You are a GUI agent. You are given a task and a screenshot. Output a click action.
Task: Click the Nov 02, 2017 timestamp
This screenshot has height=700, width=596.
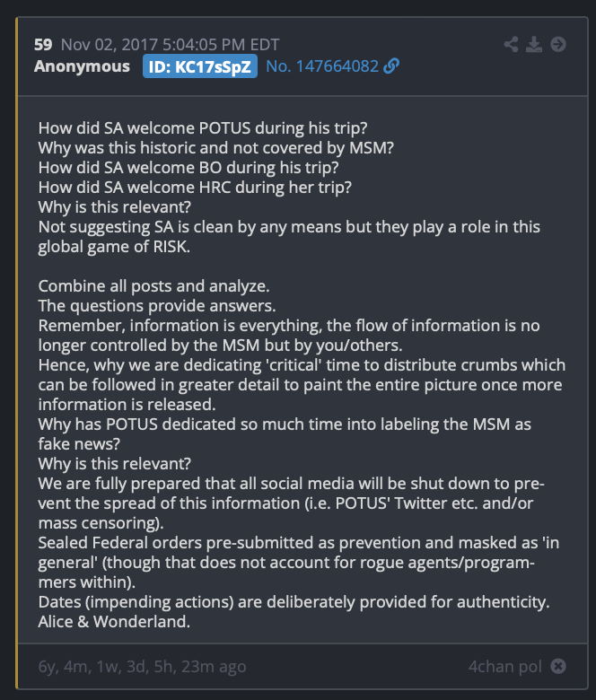point(171,45)
